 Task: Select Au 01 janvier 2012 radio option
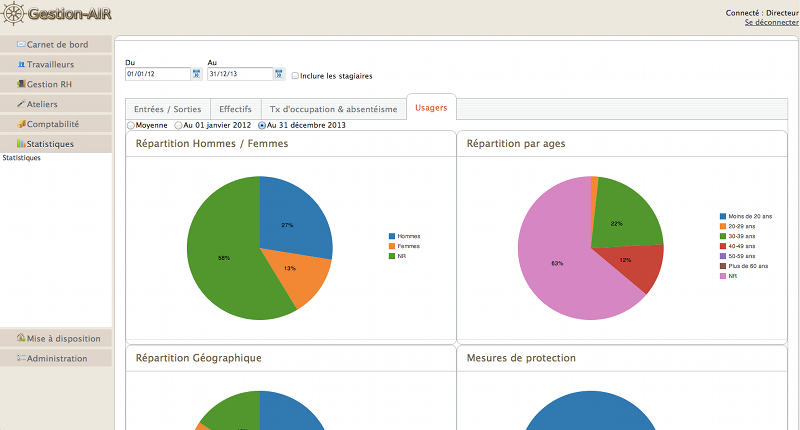pyautogui.click(x=178, y=125)
